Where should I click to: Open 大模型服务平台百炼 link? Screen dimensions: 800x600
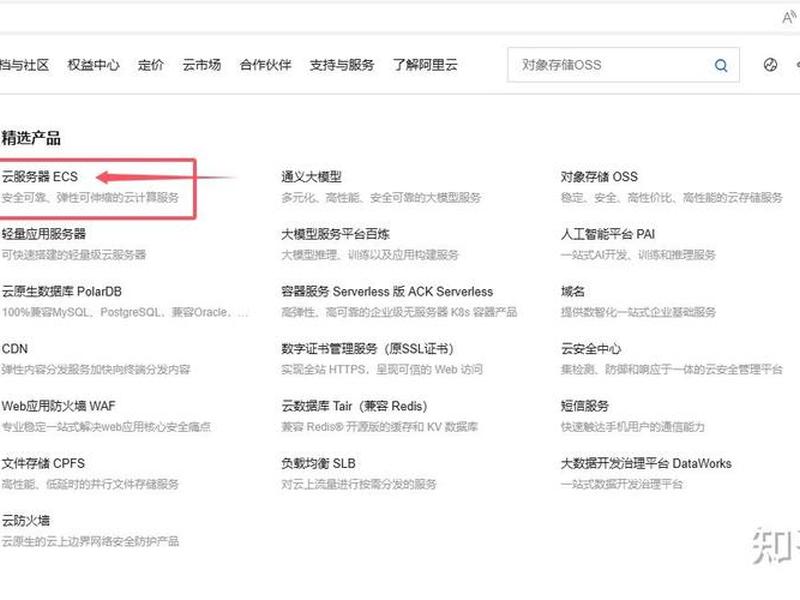click(x=335, y=234)
